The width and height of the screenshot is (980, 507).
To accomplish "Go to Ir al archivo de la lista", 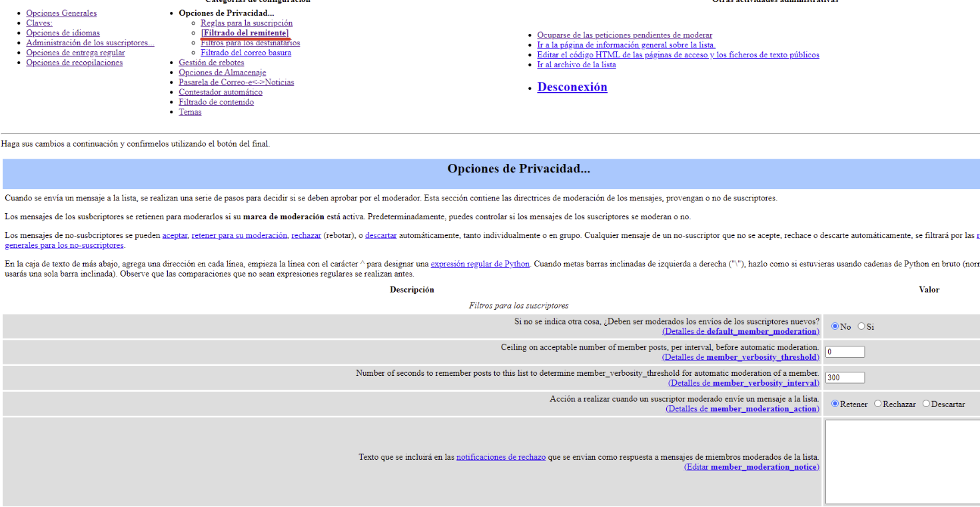I will pyautogui.click(x=576, y=65).
